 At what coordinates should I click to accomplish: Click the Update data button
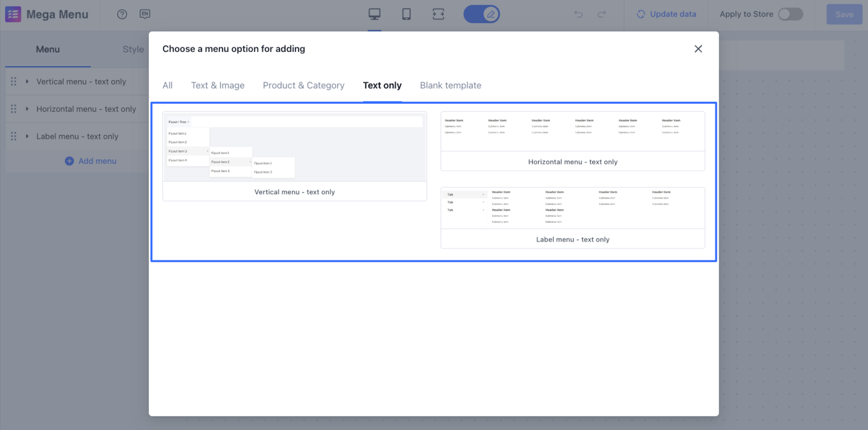666,14
